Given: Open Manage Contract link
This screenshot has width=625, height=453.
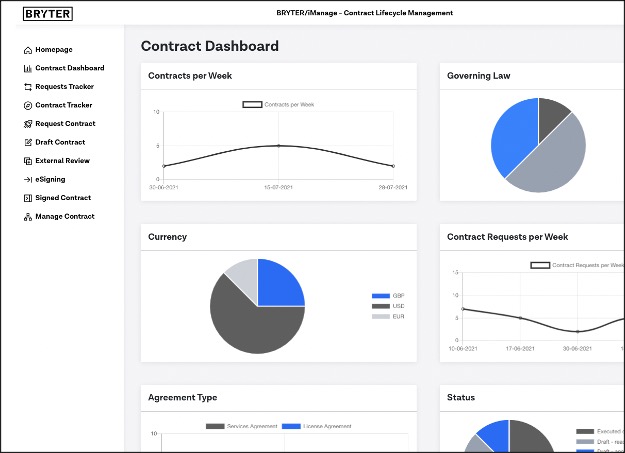Looking at the screenshot, I should click(x=65, y=217).
